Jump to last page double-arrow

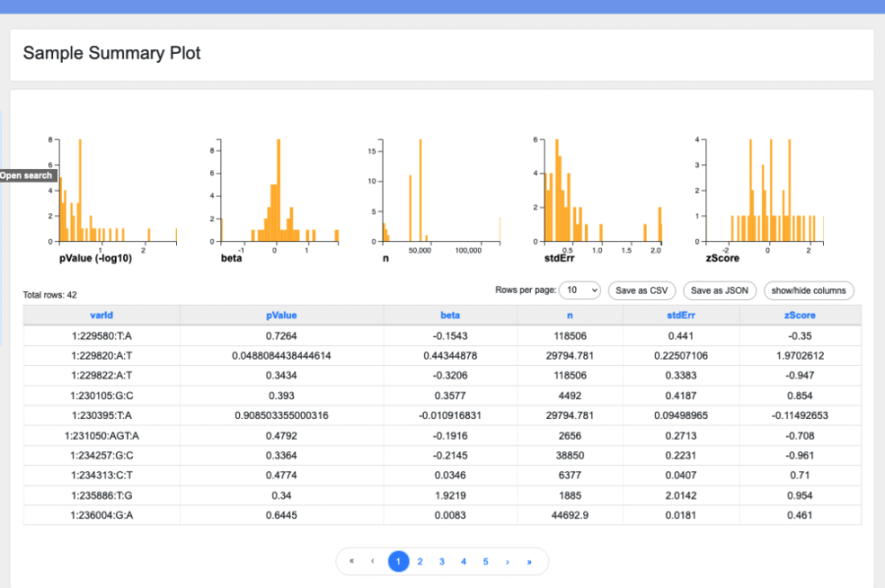[x=529, y=561]
